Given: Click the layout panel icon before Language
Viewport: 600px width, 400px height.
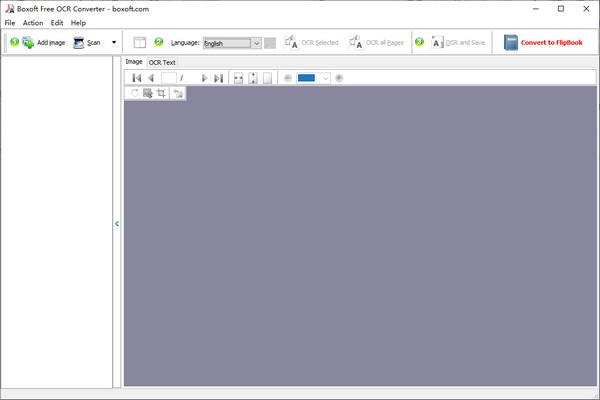Looking at the screenshot, I should 140,42.
